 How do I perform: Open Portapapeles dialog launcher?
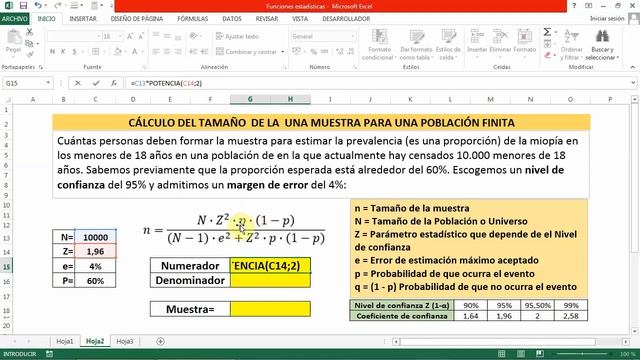pyautogui.click(x=40, y=67)
